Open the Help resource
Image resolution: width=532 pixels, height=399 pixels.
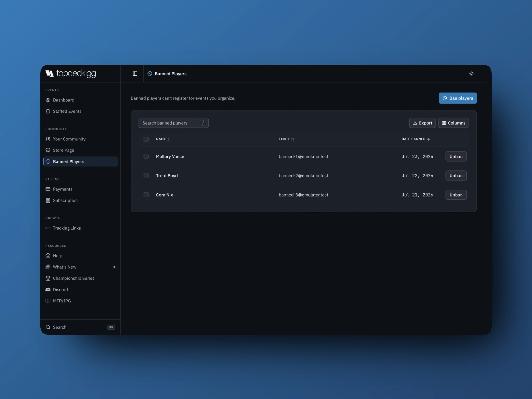[80, 256]
